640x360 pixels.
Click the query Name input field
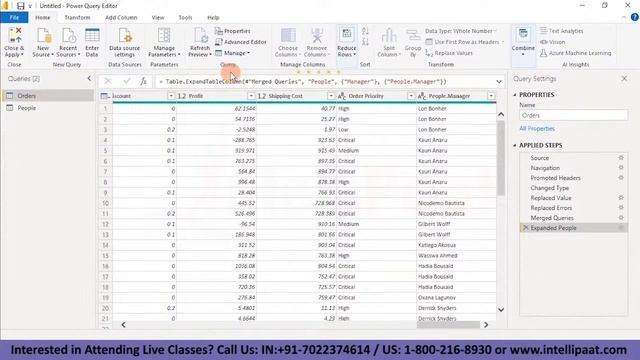pyautogui.click(x=573, y=116)
